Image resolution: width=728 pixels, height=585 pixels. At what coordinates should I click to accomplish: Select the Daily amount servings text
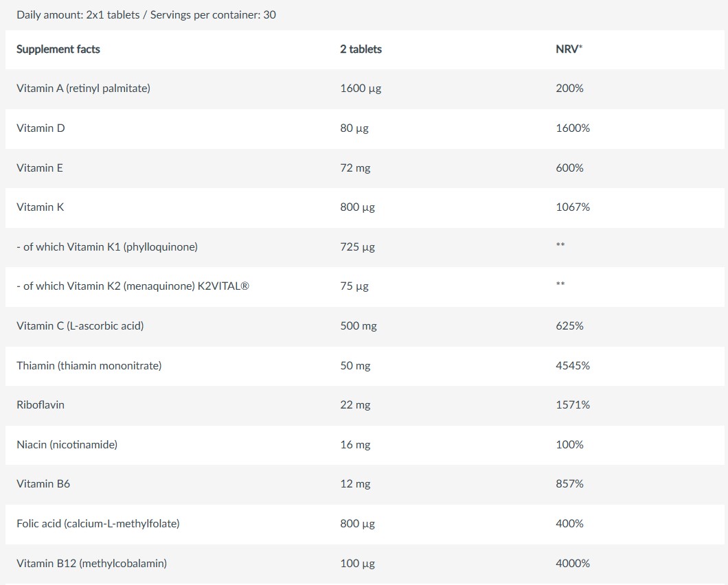(146, 15)
